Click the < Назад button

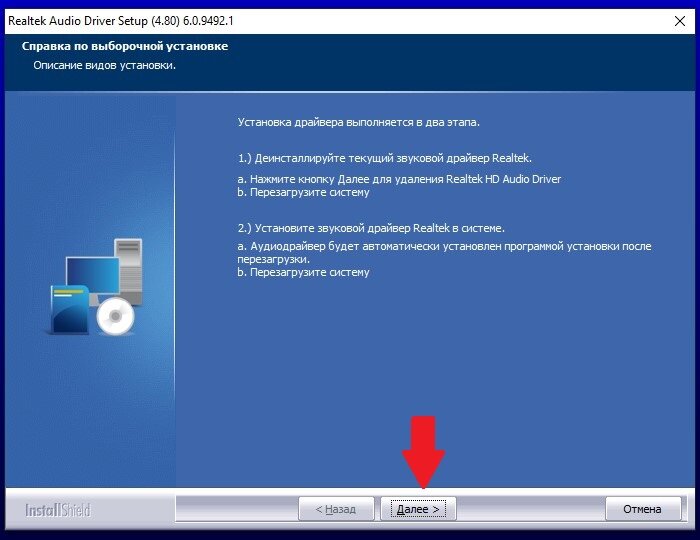coord(336,509)
